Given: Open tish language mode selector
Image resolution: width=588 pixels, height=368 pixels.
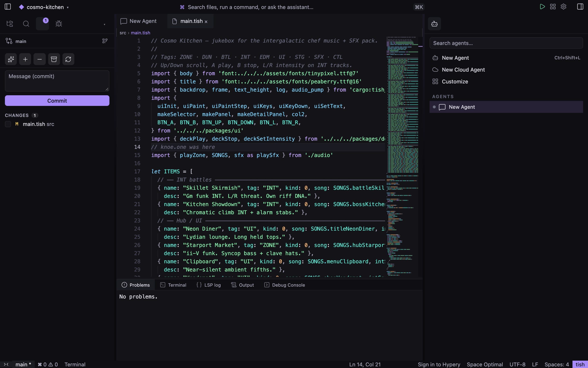Looking at the screenshot, I should tap(580, 364).
